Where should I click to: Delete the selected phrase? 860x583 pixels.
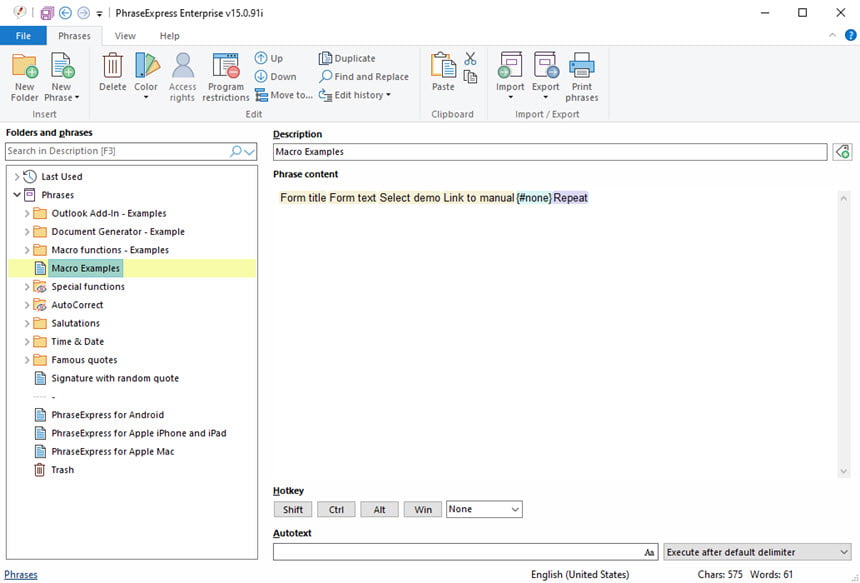click(x=112, y=72)
